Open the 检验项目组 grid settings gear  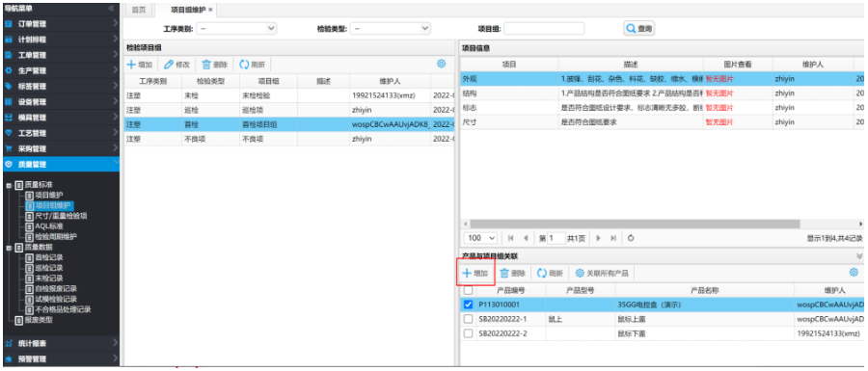[441, 64]
